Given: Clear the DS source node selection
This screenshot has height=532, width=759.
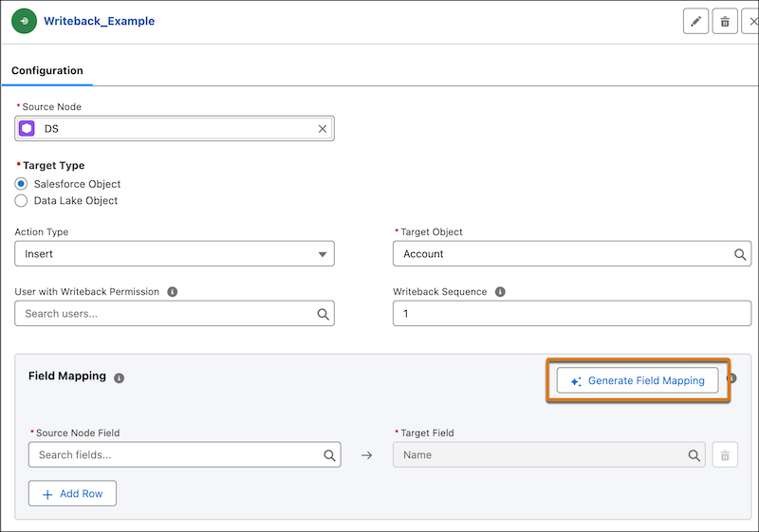Looking at the screenshot, I should pyautogui.click(x=323, y=129).
